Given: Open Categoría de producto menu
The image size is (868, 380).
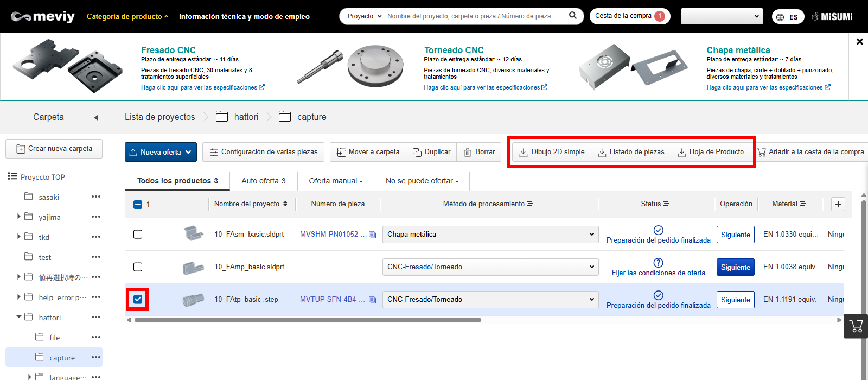Looking at the screenshot, I should [127, 17].
